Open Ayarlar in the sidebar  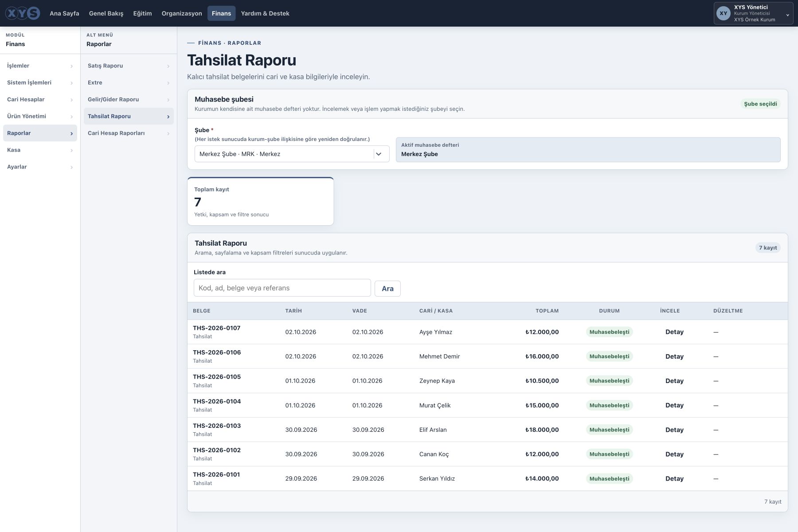coord(40,167)
